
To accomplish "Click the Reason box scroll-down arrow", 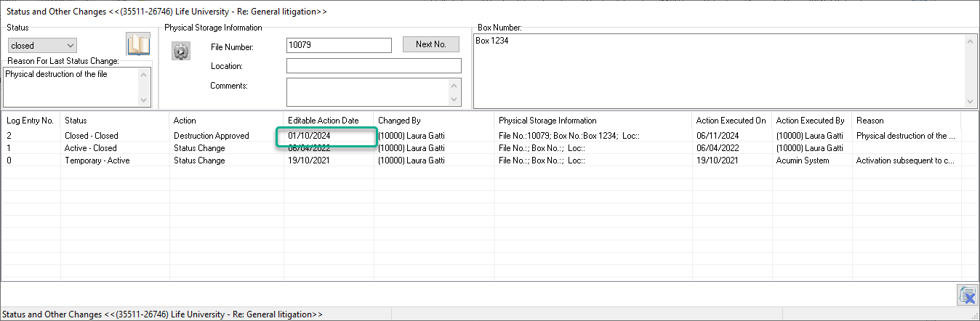I will pyautogui.click(x=144, y=101).
